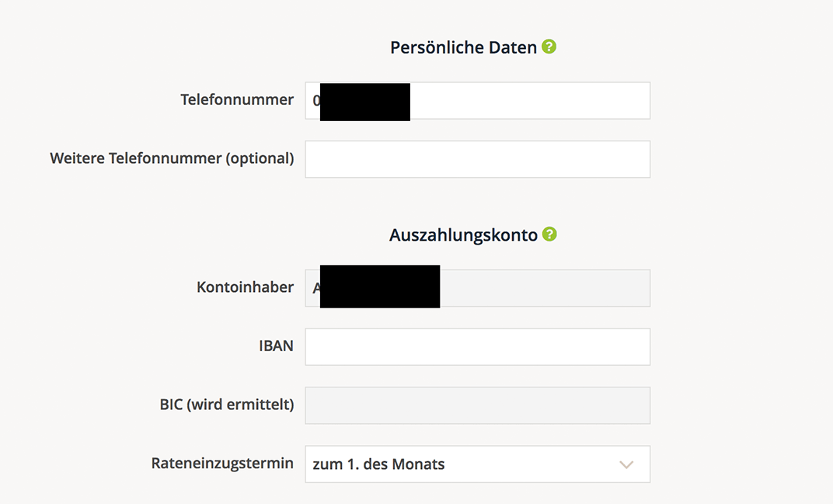Viewport: 833px width, 504px height.
Task: Click the Kontoinhaber label
Action: tap(245, 287)
